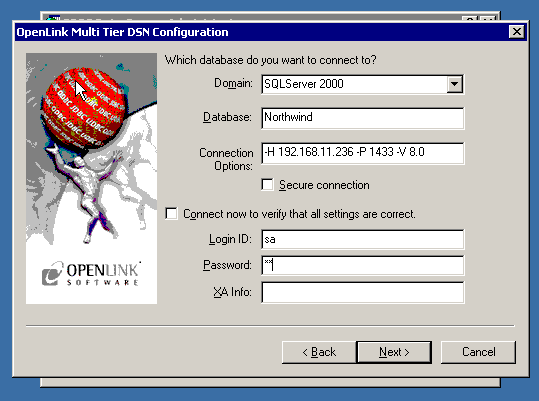Proceed with the Next button
The width and height of the screenshot is (539, 401).
(x=394, y=352)
